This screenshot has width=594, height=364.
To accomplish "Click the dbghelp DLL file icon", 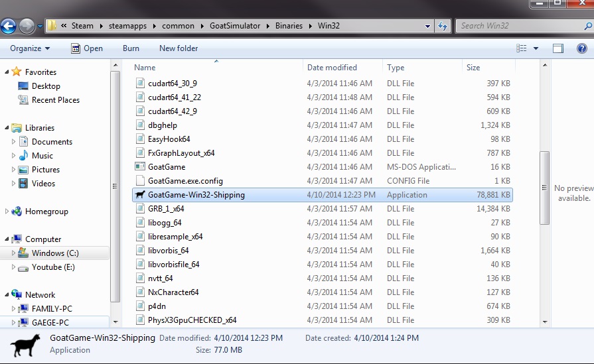I will 140,125.
